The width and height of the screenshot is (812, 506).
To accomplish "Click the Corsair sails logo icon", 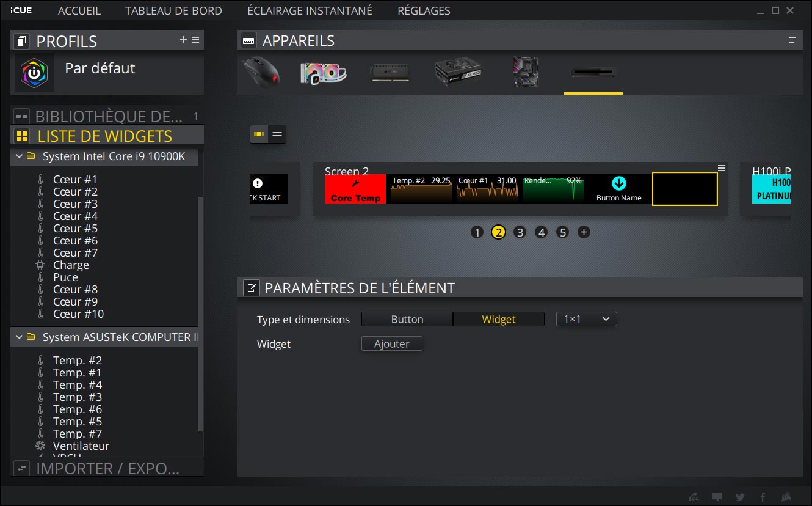I will pyautogui.click(x=787, y=497).
